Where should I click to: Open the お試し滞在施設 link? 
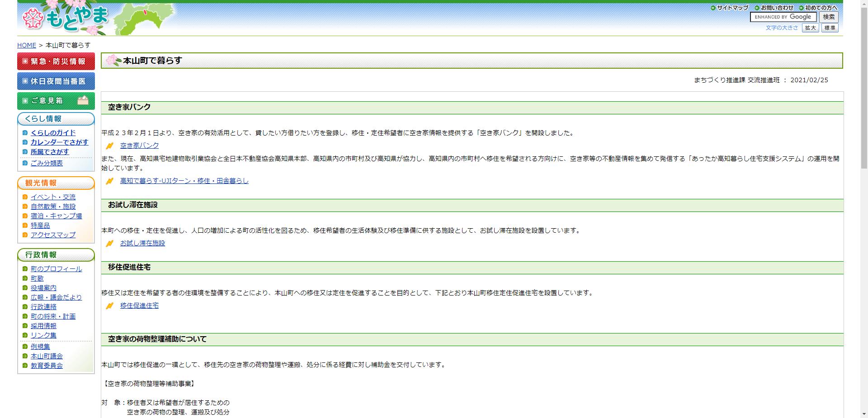point(142,243)
